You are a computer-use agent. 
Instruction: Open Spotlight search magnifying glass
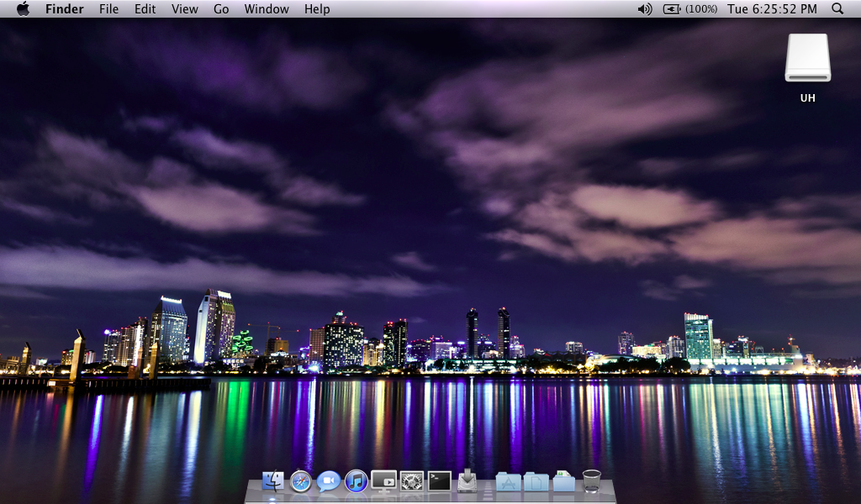(x=837, y=9)
